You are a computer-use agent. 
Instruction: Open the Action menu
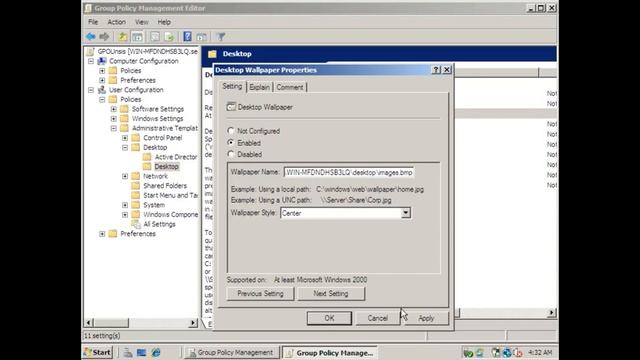(x=116, y=22)
